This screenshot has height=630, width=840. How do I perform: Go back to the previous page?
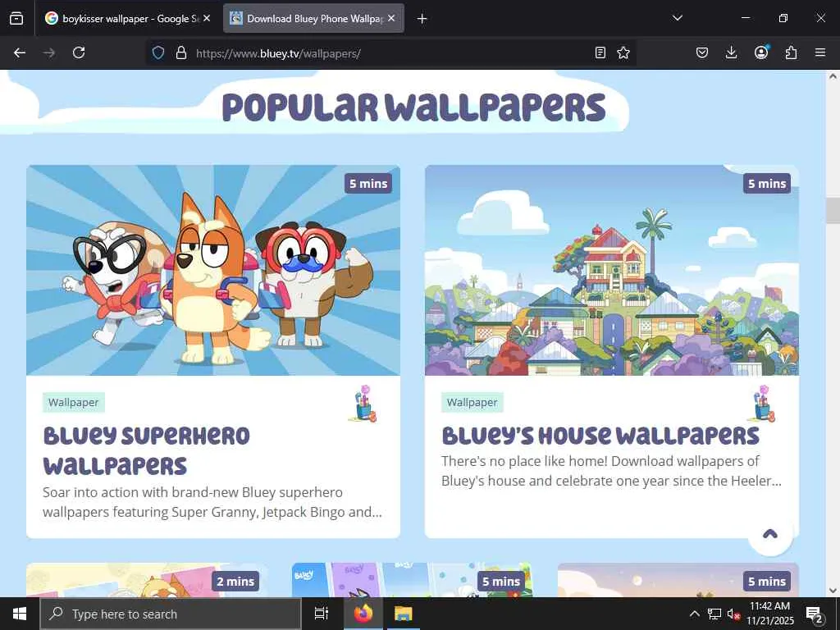[20, 52]
